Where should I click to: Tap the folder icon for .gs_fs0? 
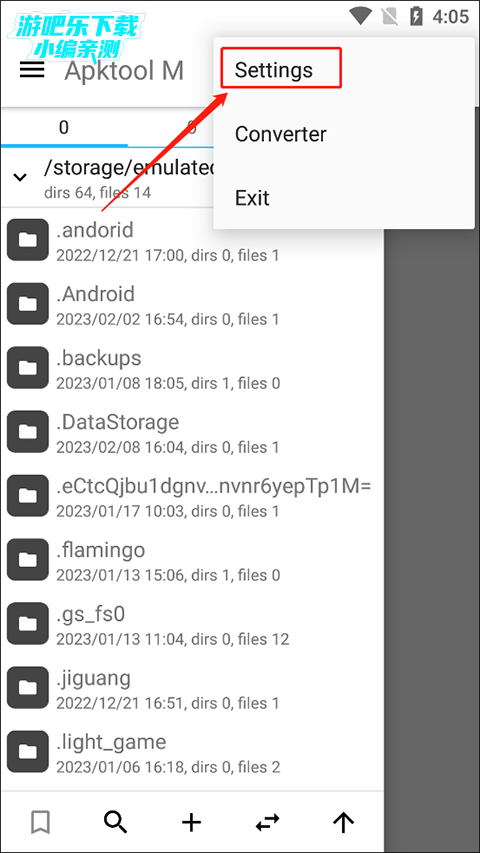point(28,623)
